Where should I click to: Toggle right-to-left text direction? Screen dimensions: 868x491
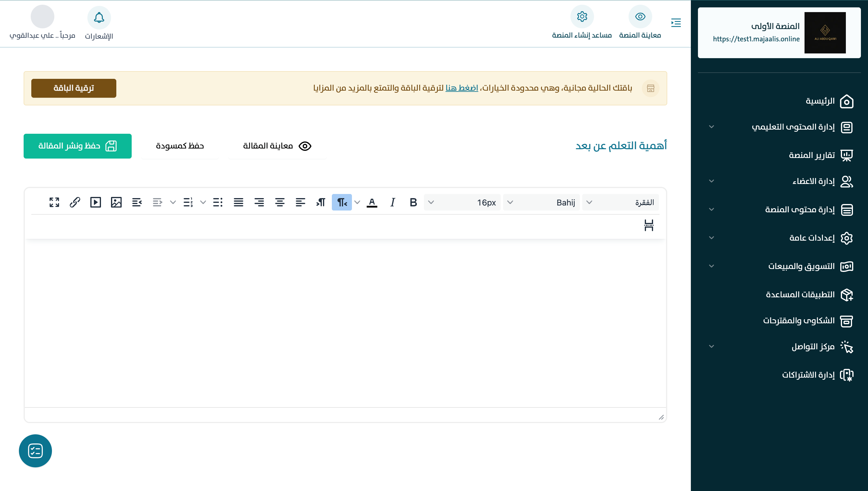342,202
